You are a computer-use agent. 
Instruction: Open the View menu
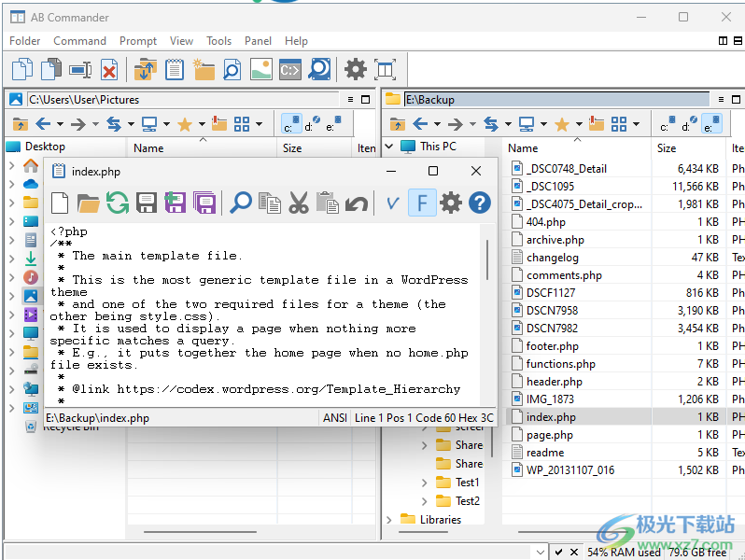point(181,41)
